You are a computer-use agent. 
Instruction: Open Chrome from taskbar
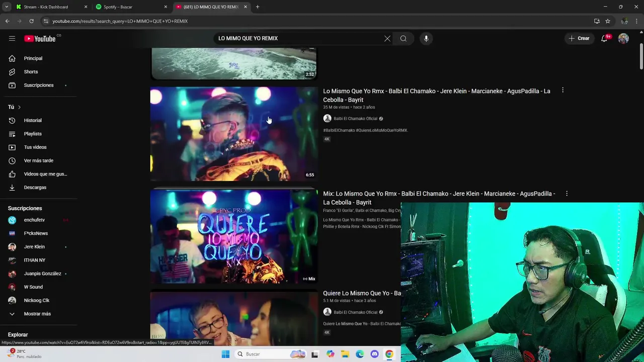[389, 354]
